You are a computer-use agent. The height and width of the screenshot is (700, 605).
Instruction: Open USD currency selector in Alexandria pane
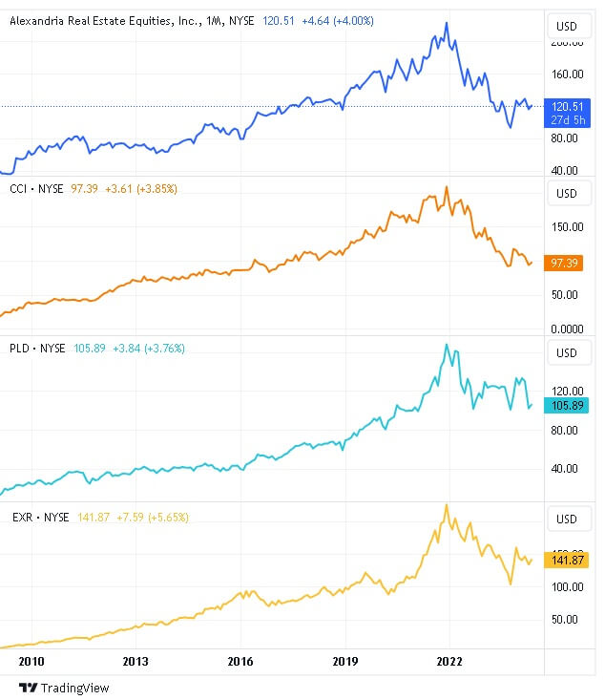pyautogui.click(x=567, y=26)
